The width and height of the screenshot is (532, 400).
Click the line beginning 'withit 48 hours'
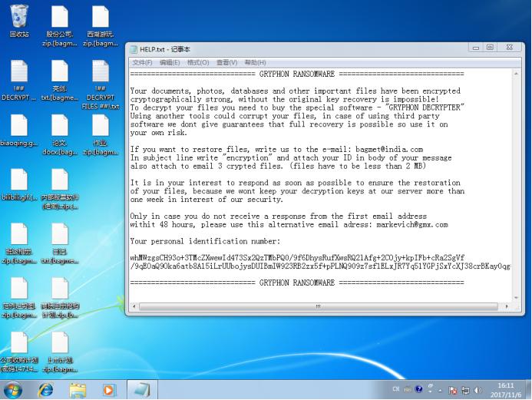[289, 225]
